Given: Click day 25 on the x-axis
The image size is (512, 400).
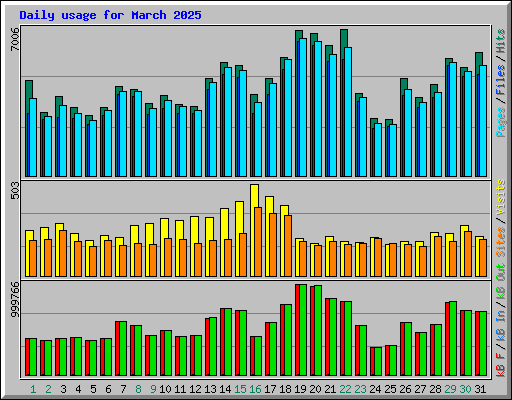Looking at the screenshot, I should coord(390,389).
